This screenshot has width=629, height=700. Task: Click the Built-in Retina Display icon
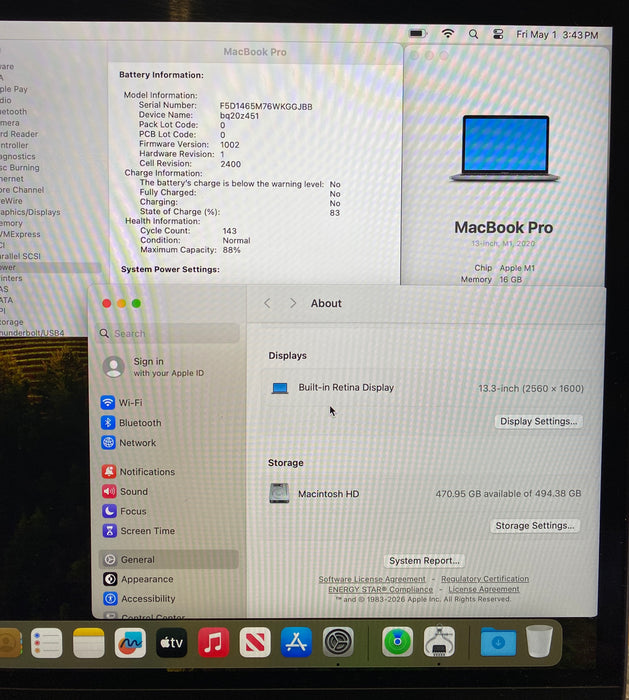280,388
